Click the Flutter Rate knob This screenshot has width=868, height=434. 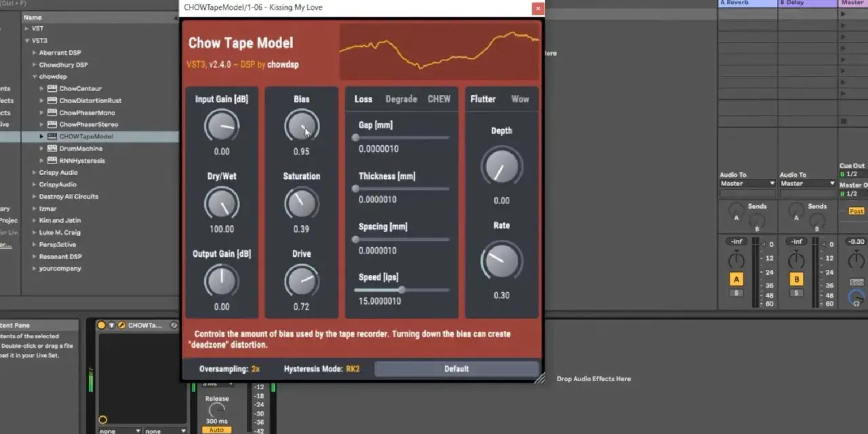click(x=502, y=262)
